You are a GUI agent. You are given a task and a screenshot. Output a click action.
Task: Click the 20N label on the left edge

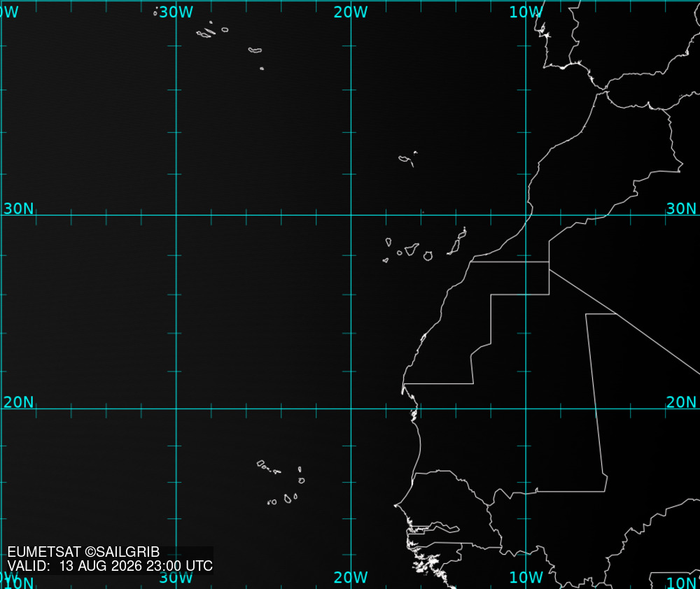click(18, 402)
